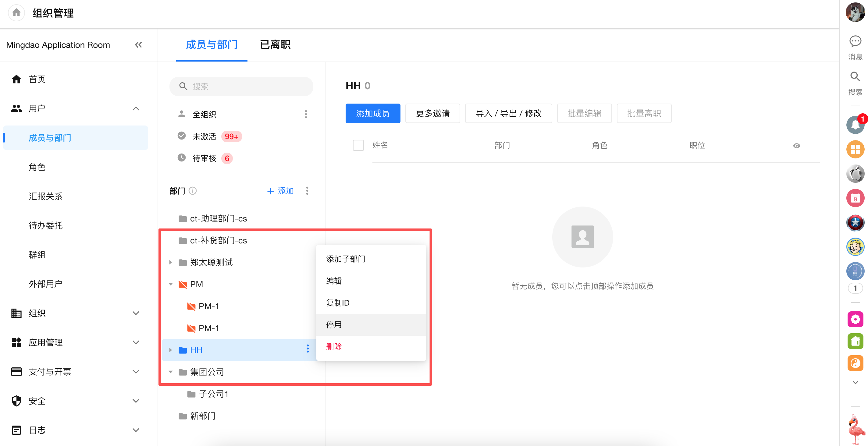The height and width of the screenshot is (446, 868).
Task: Open the pink calendar app icon
Action: 855,198
